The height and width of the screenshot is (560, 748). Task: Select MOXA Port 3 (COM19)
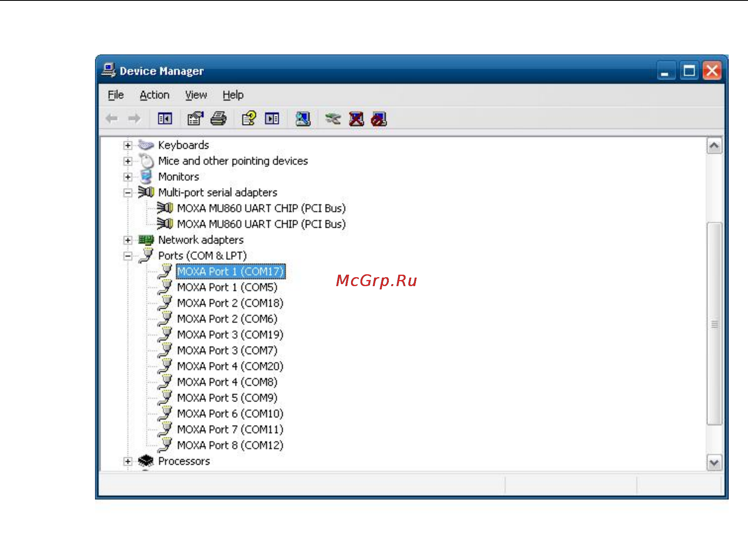coord(230,334)
